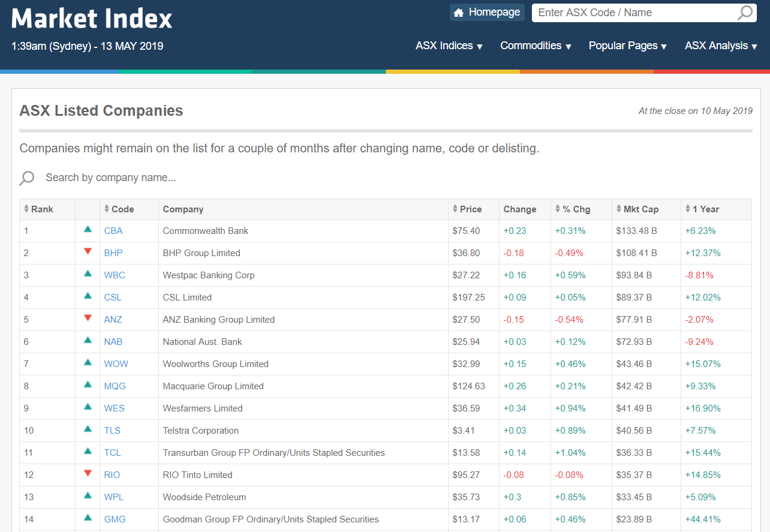Click the green up arrow for TLS
Screen dimensions: 770x532
88,429
